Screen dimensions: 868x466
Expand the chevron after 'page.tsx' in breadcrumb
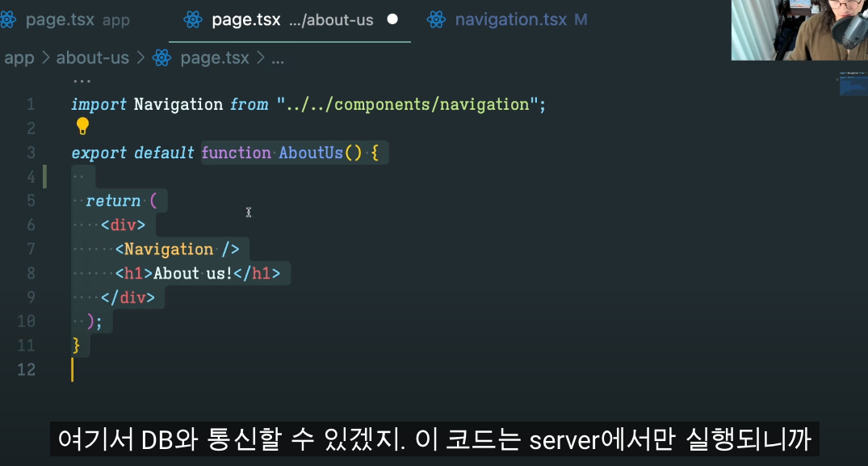coord(260,57)
